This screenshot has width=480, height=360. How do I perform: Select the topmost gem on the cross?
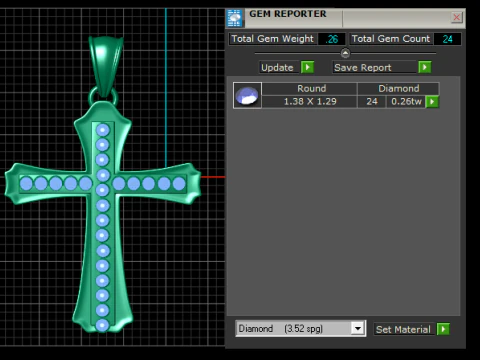(x=103, y=130)
